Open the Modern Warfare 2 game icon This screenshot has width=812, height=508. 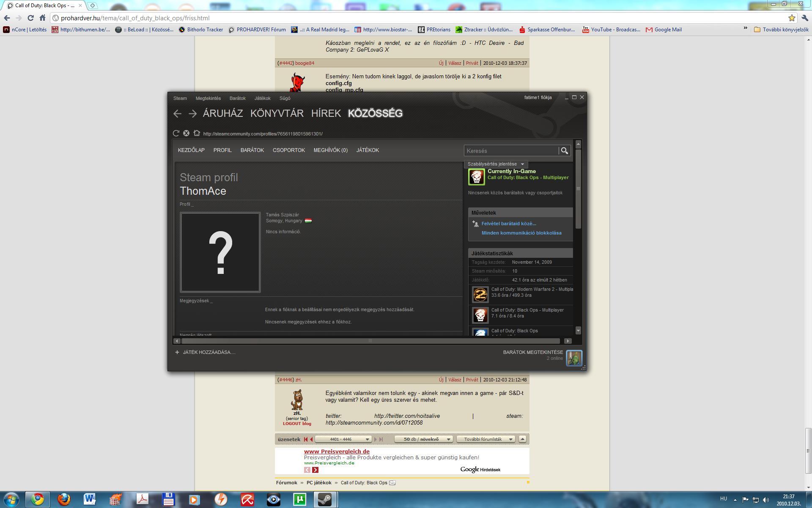click(x=480, y=295)
